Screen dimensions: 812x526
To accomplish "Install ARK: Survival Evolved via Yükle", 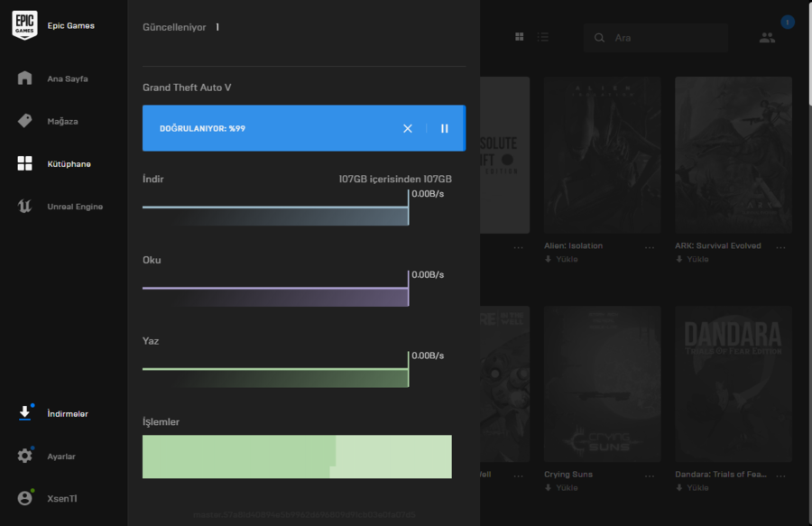I will click(x=692, y=259).
